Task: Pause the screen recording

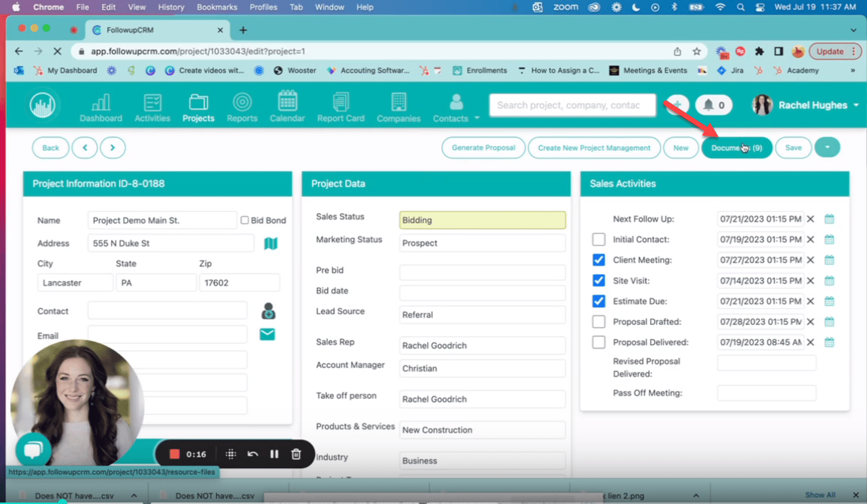Action: coord(274,454)
